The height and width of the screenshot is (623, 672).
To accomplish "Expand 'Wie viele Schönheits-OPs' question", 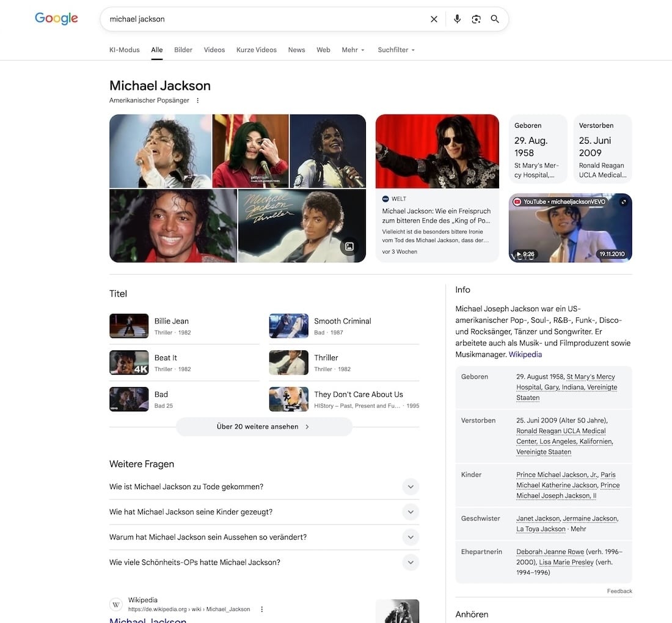I will 264,562.
